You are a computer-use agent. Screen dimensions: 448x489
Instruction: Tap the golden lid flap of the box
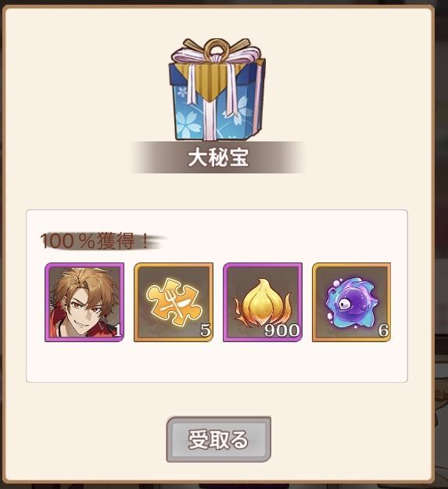(x=216, y=80)
